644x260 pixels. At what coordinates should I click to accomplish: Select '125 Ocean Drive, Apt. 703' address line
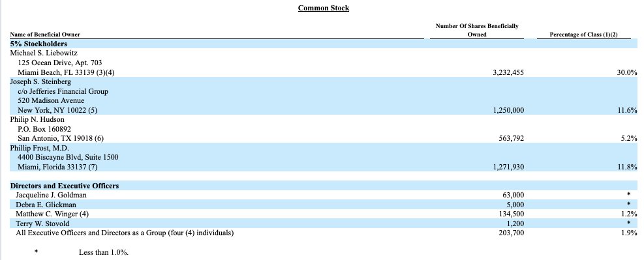tap(60, 63)
